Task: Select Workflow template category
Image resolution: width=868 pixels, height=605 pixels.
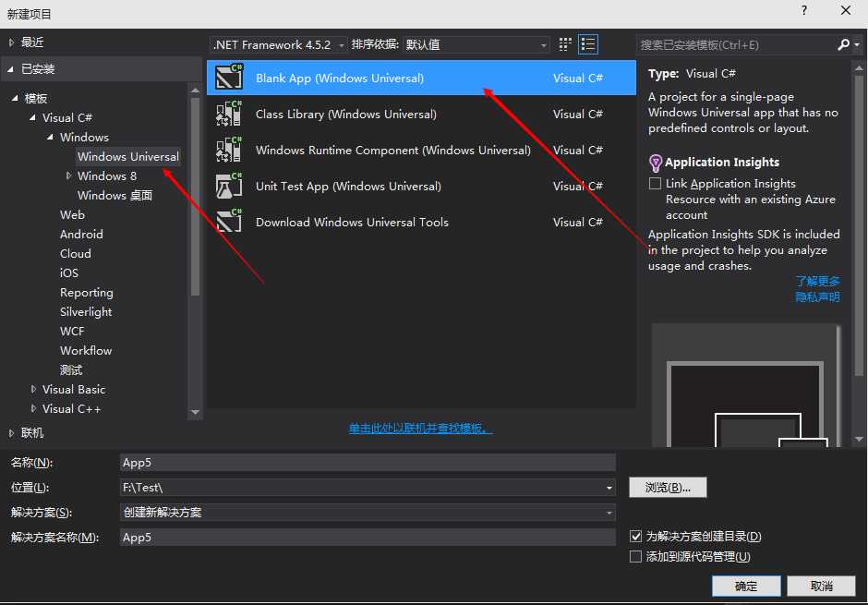Action: coord(86,350)
